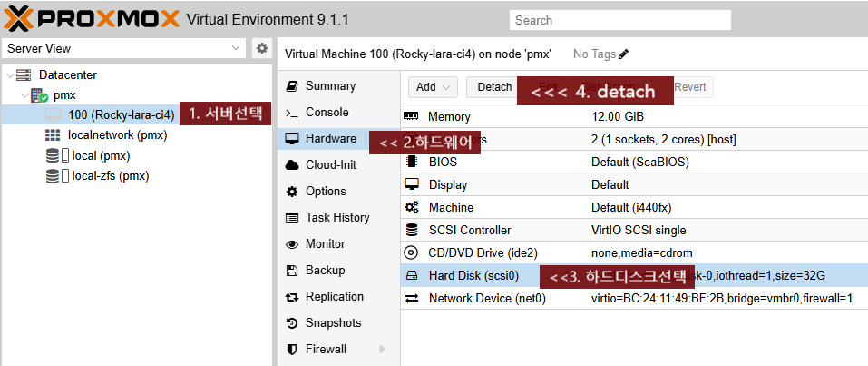Click the Hard Disk drive icon
This screenshot has width=868, height=366.
pos(411,275)
